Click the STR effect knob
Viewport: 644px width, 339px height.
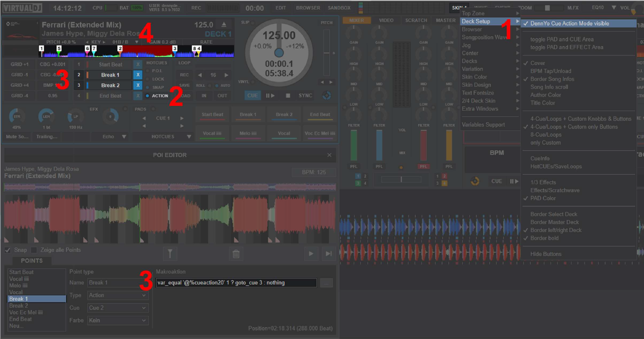pyautogui.click(x=17, y=116)
